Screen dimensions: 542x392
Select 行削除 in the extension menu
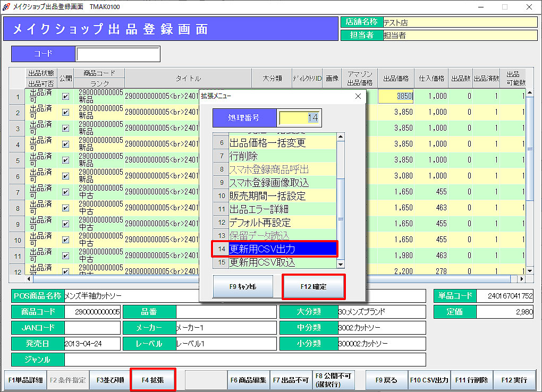[283, 156]
